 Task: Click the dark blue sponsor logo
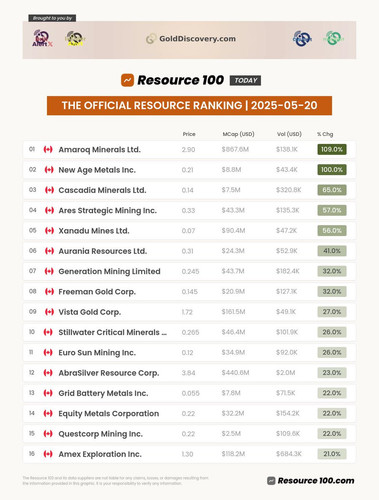click(x=302, y=39)
